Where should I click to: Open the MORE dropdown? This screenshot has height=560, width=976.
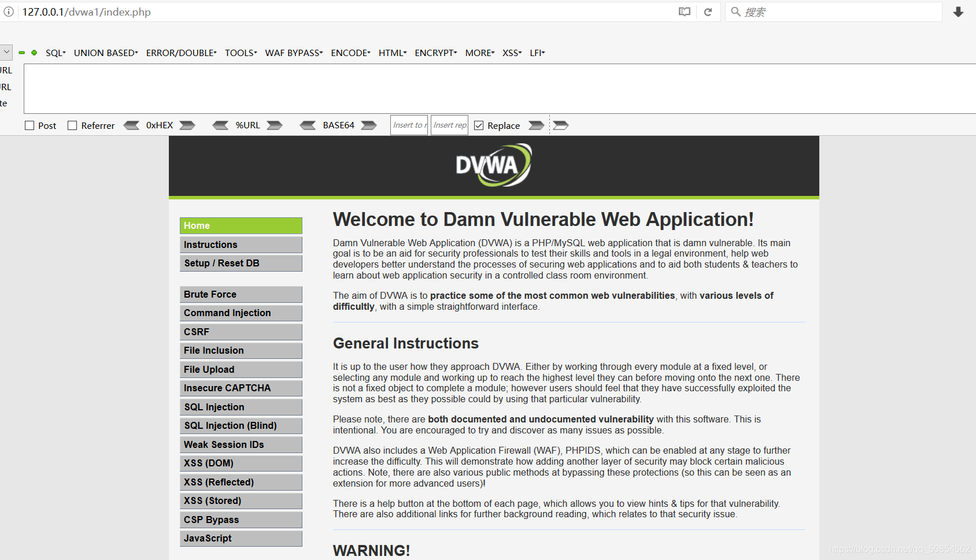coord(480,53)
